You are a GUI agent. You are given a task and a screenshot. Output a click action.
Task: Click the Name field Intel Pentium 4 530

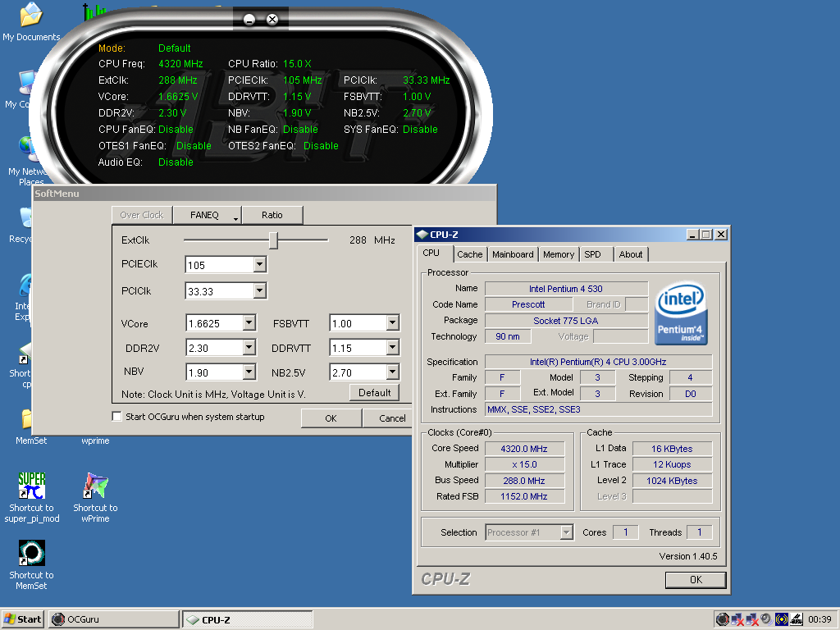pyautogui.click(x=566, y=289)
